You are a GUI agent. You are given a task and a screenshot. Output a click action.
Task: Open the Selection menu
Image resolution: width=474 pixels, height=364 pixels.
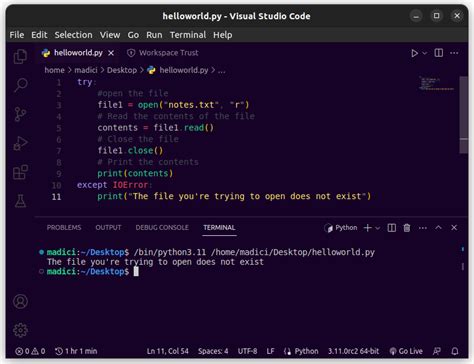coord(73,35)
